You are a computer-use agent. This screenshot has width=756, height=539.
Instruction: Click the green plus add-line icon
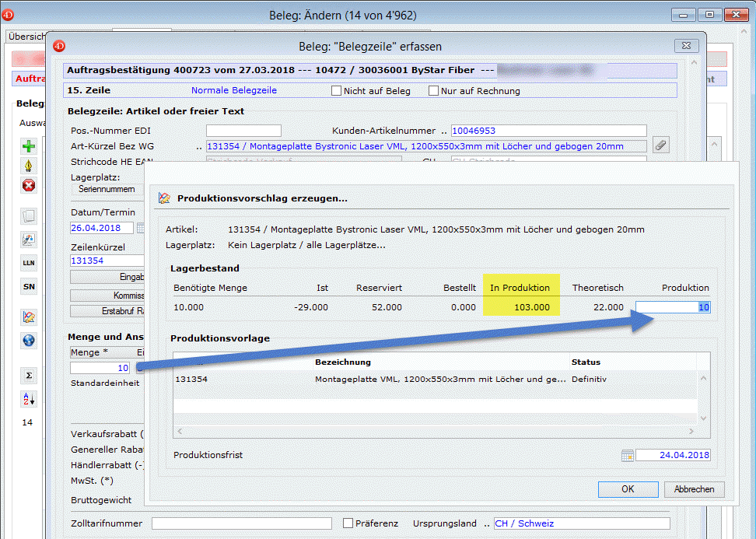click(29, 146)
